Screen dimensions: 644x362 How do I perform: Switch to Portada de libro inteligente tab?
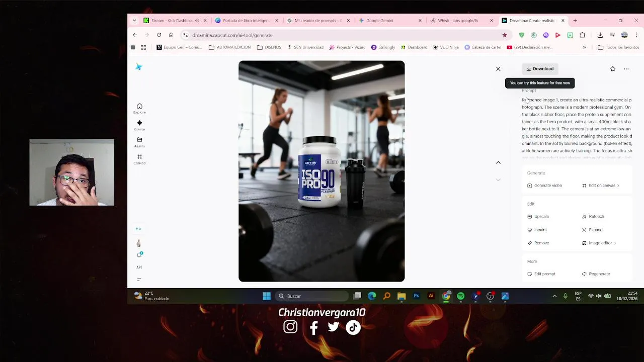coord(246,21)
